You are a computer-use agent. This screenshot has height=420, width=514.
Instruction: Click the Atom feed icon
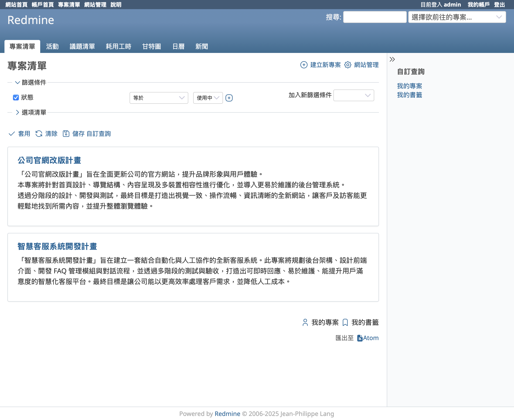(360, 338)
